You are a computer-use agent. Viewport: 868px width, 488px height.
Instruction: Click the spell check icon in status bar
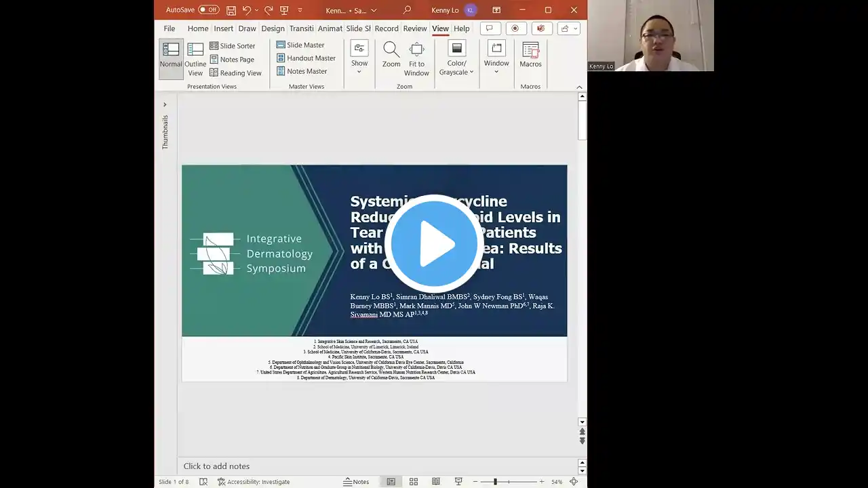(203, 482)
